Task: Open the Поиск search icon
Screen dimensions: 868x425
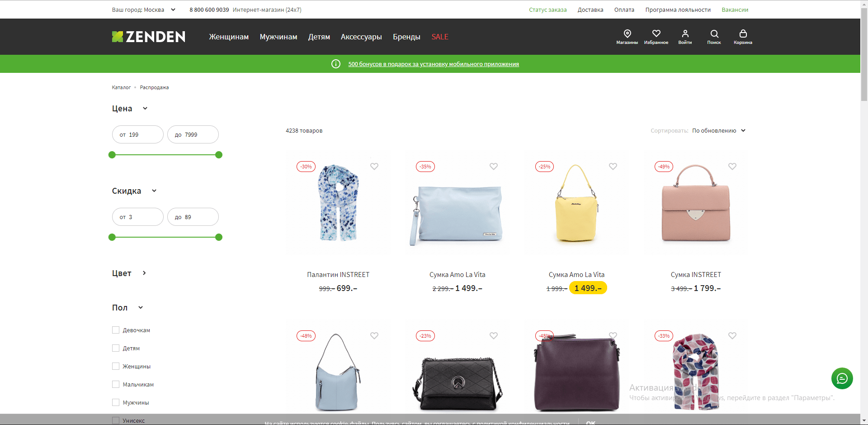Action: click(714, 36)
